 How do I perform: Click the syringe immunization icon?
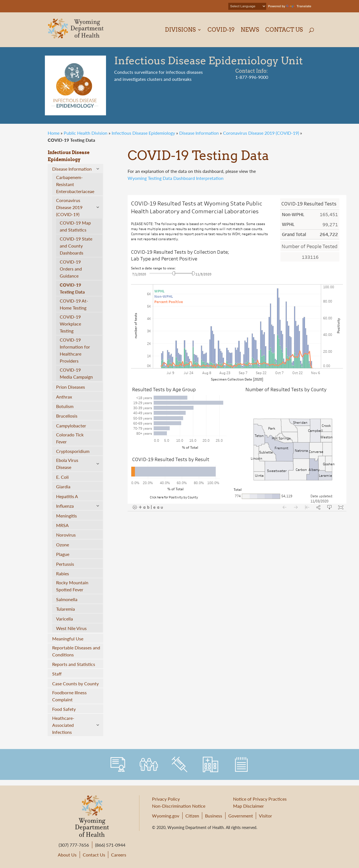point(179,764)
